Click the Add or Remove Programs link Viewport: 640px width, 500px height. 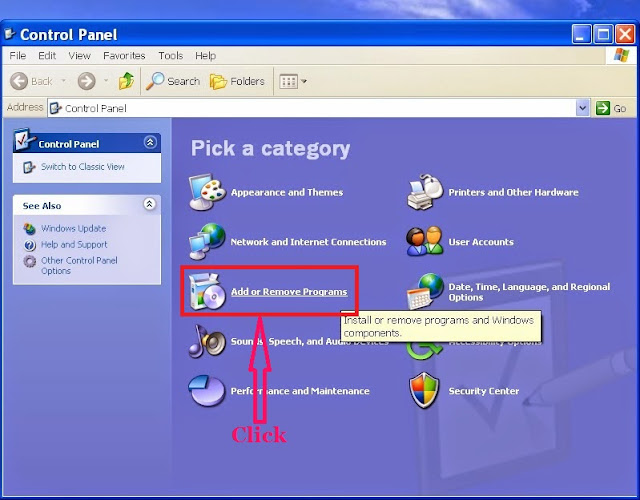point(289,291)
